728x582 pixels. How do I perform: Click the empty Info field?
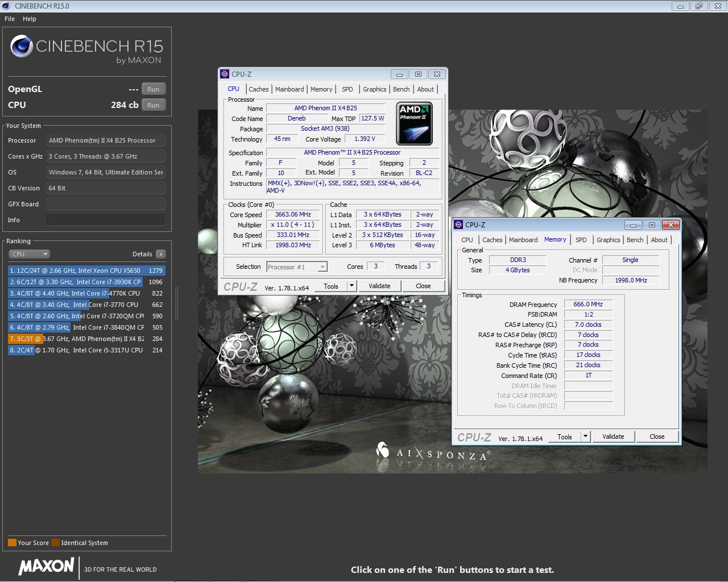coord(106,220)
